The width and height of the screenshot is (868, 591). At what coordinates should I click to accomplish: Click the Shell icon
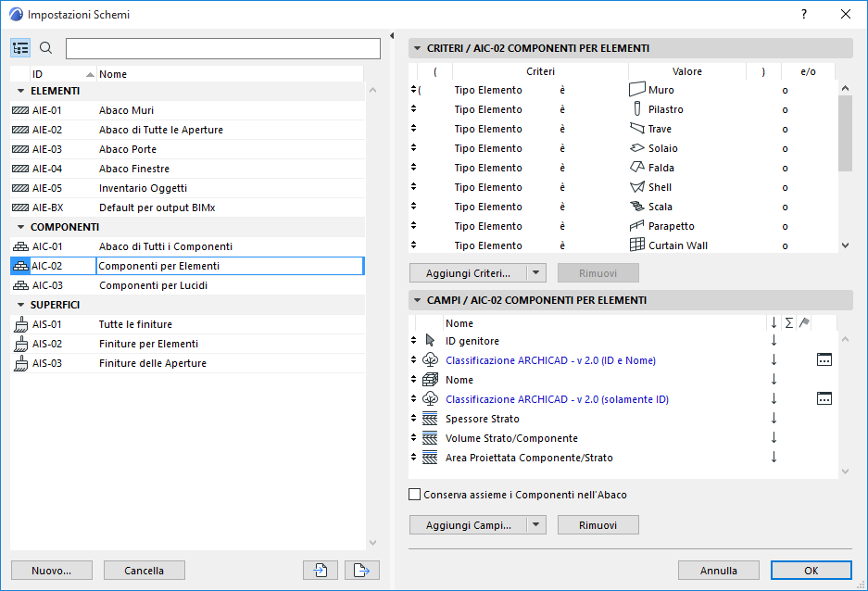(x=637, y=187)
